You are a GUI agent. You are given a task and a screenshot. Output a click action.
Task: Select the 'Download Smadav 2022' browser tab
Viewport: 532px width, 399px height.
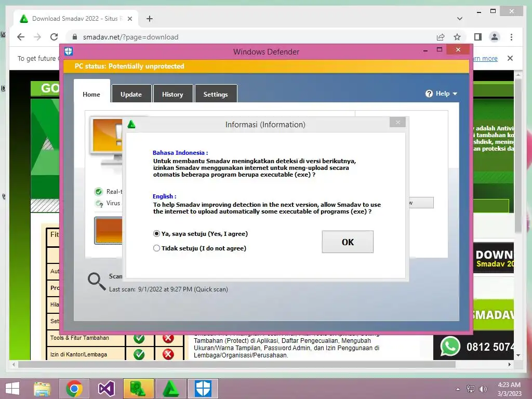(76, 19)
